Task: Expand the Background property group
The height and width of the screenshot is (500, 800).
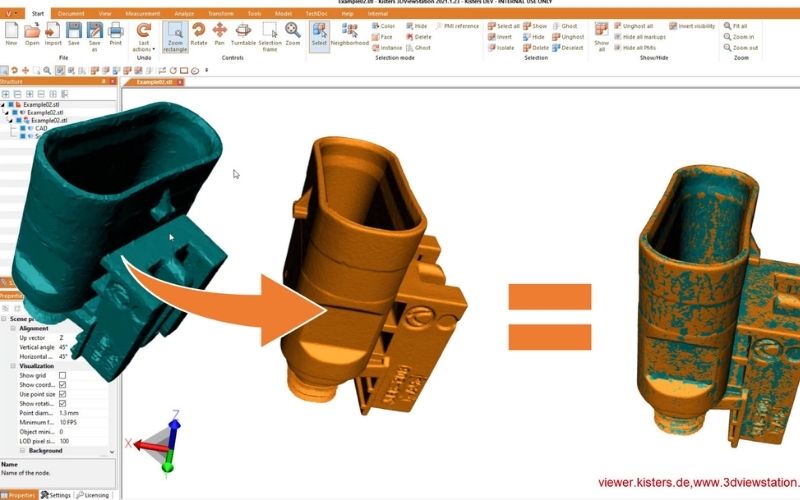Action: (22, 451)
